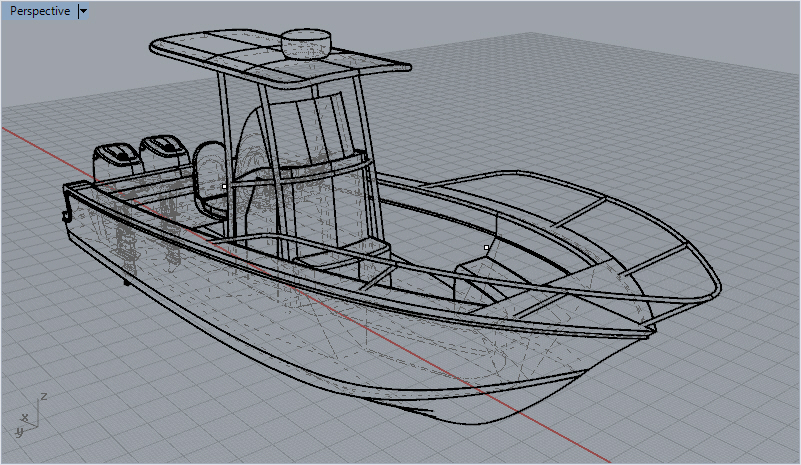Click the helm seat backrest

click(x=210, y=167)
